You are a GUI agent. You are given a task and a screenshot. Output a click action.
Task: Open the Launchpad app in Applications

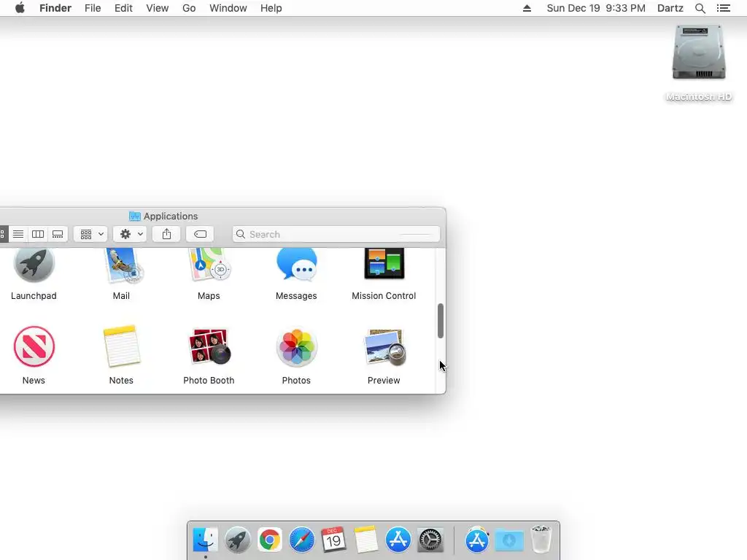point(34,265)
